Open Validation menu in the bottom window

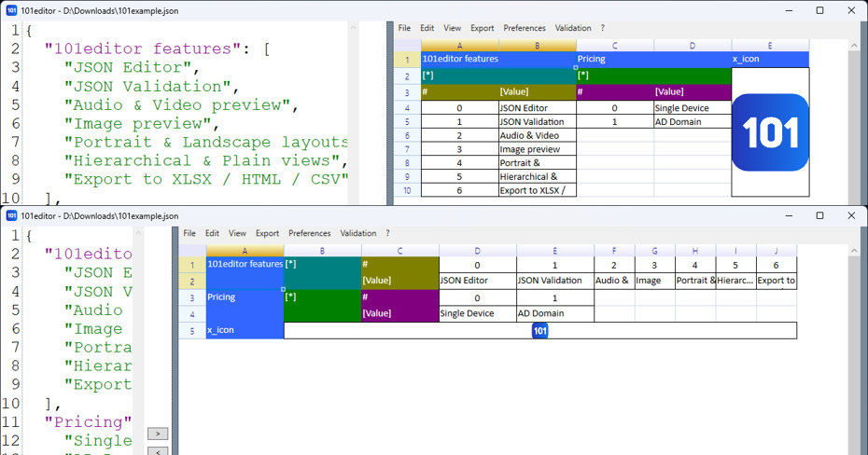[x=358, y=233]
